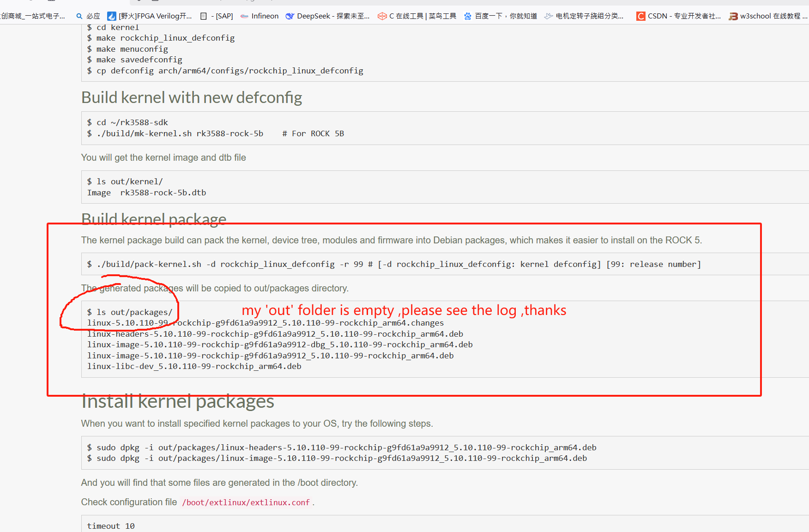Click the 'Build kernel with new defconfig' heading
The height and width of the screenshot is (532, 809).
tap(192, 97)
